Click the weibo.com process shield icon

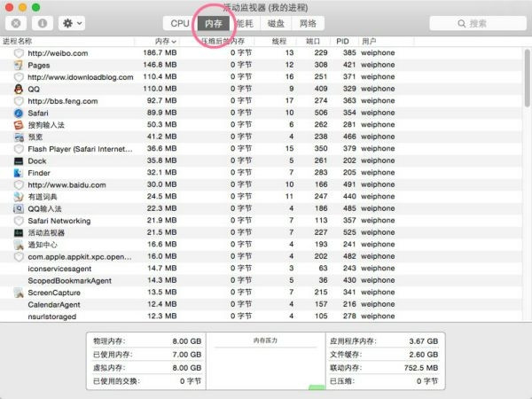point(19,53)
